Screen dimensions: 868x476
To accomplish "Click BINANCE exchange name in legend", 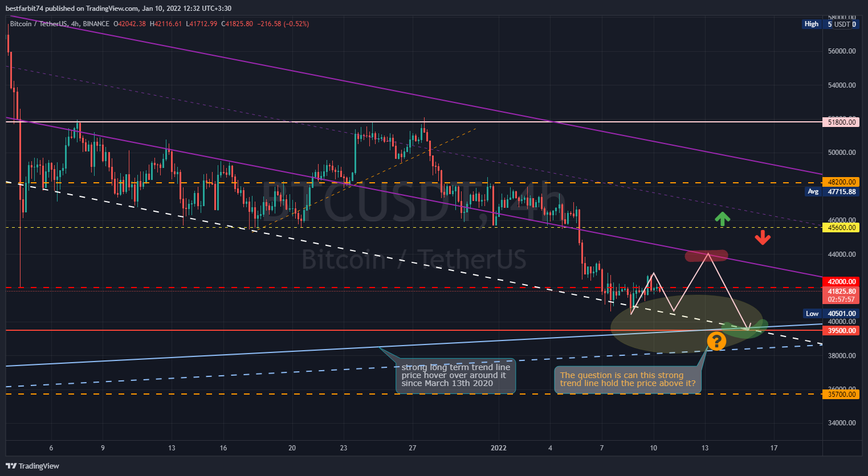I will click(96, 24).
